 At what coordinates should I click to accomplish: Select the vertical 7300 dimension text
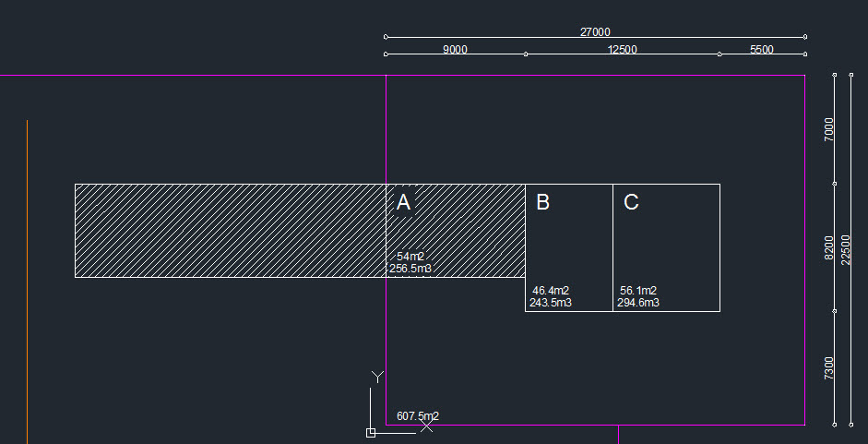[828, 367]
